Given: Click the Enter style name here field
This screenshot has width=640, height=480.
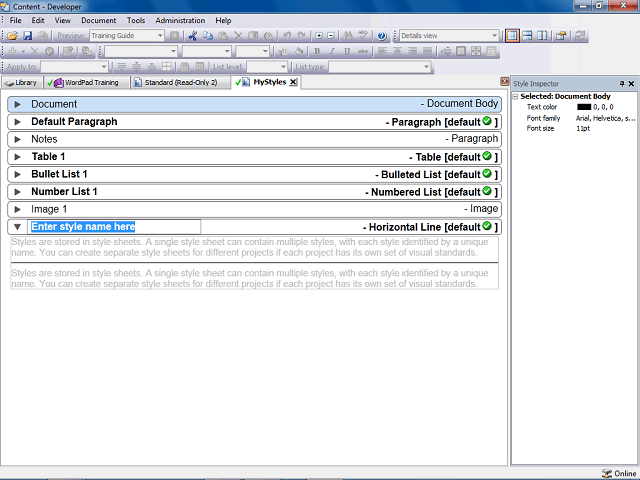Looking at the screenshot, I should point(114,227).
